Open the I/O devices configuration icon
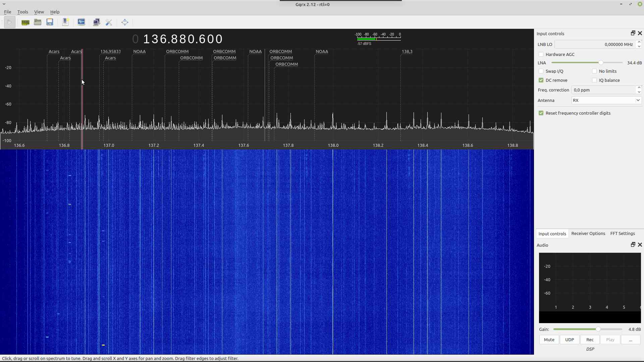644x362 pixels. coord(25,22)
